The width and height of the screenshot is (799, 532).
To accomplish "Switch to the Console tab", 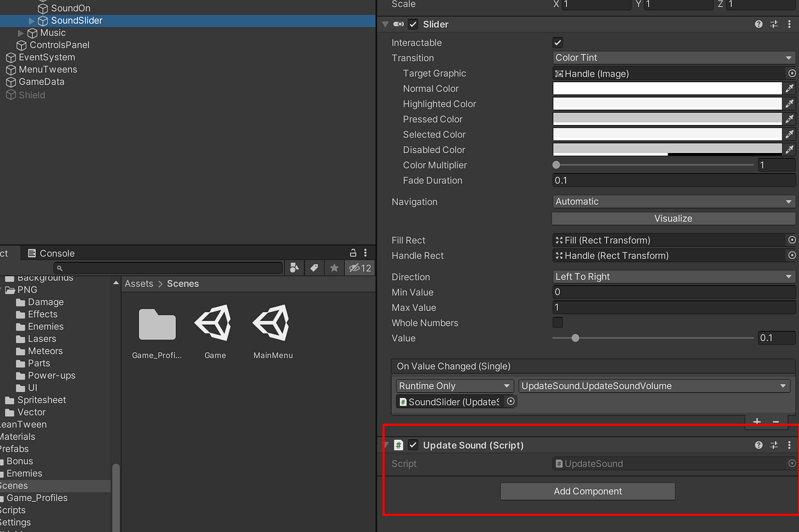I will pos(51,253).
